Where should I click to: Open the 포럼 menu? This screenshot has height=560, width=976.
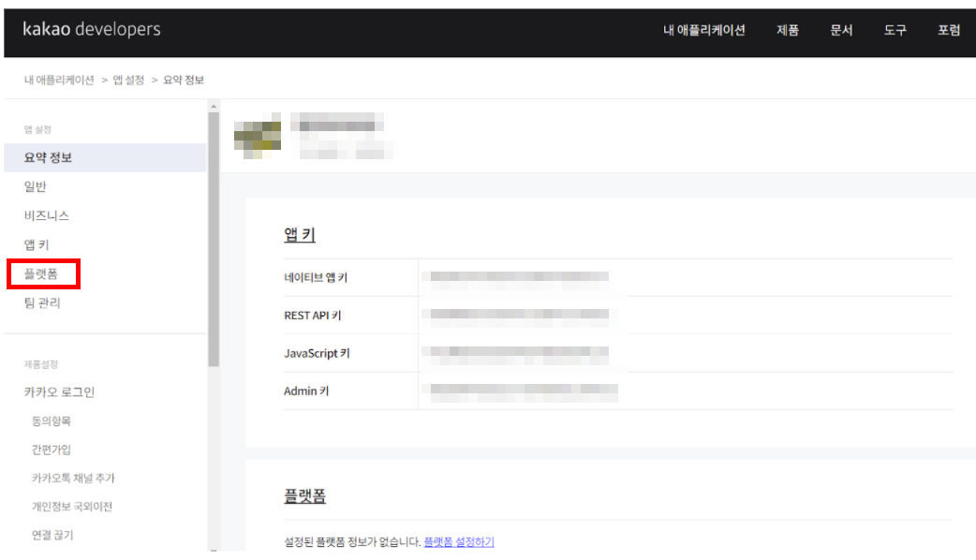tap(949, 30)
